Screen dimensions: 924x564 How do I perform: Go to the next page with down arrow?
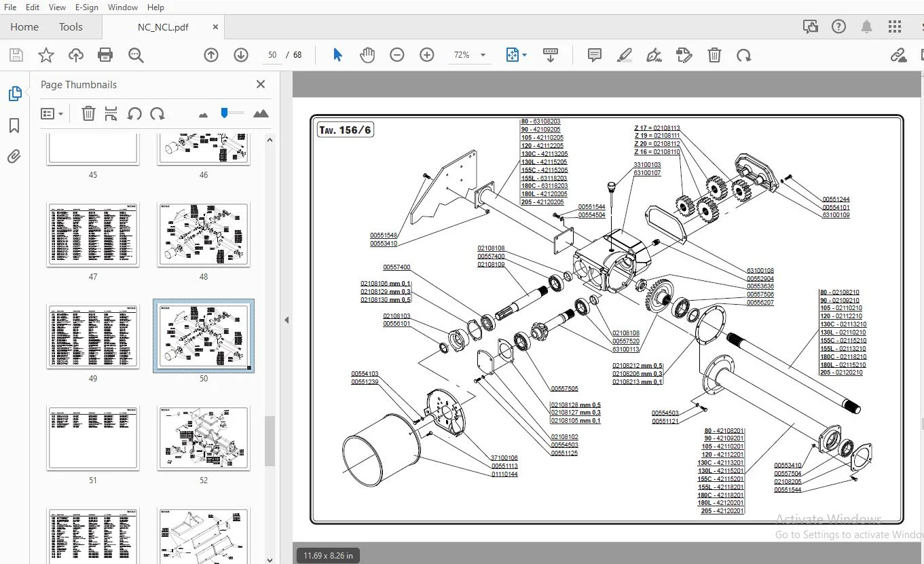pos(241,55)
